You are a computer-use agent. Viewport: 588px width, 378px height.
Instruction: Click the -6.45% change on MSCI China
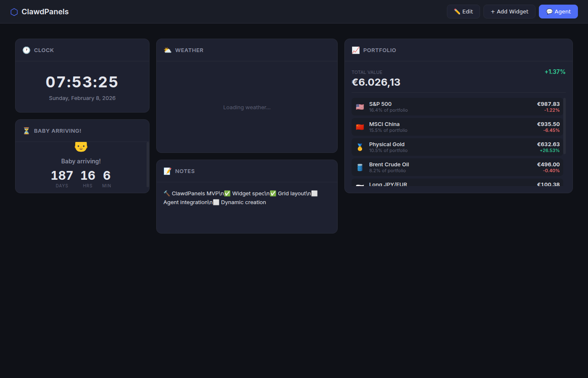(x=551, y=130)
